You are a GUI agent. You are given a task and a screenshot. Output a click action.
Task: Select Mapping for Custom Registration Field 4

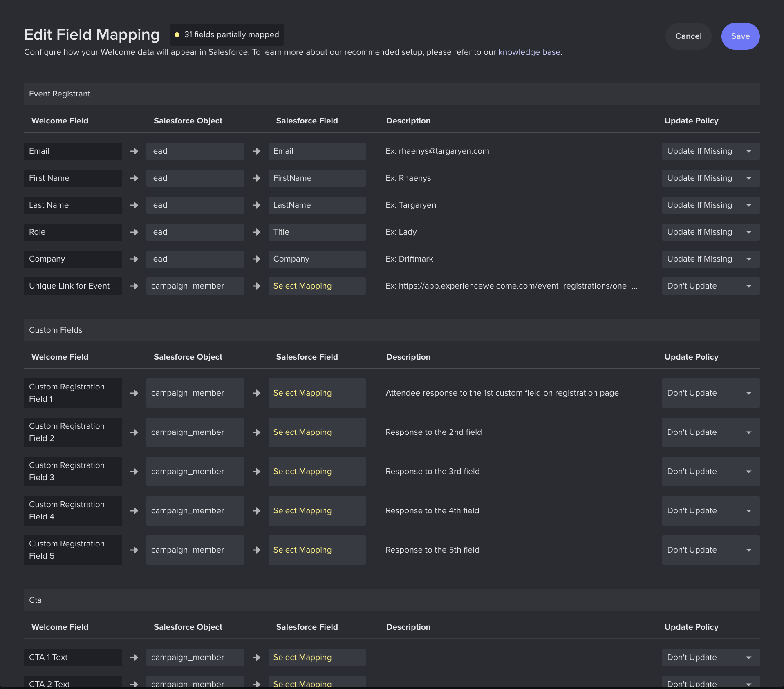coord(317,511)
